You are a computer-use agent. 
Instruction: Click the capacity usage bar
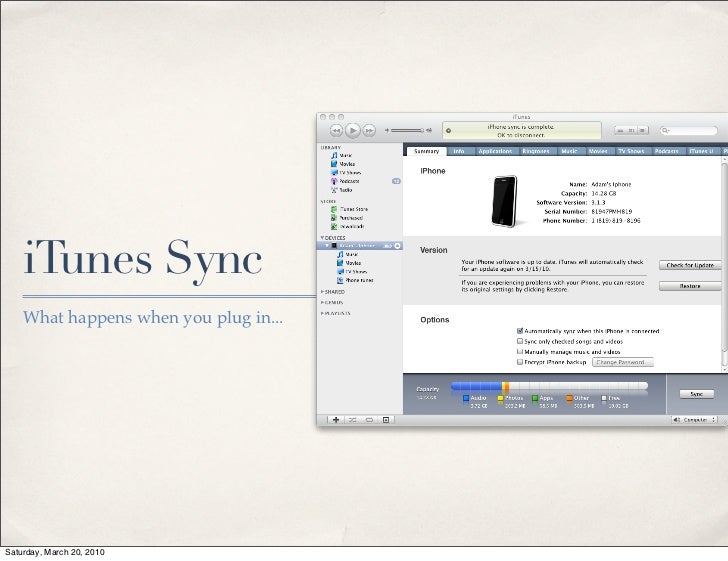coord(549,386)
